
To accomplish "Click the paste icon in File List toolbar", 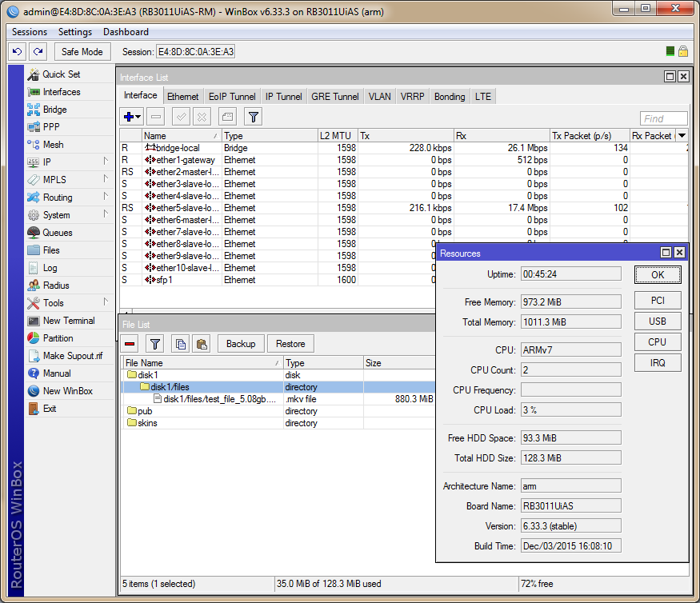I will coord(202,344).
